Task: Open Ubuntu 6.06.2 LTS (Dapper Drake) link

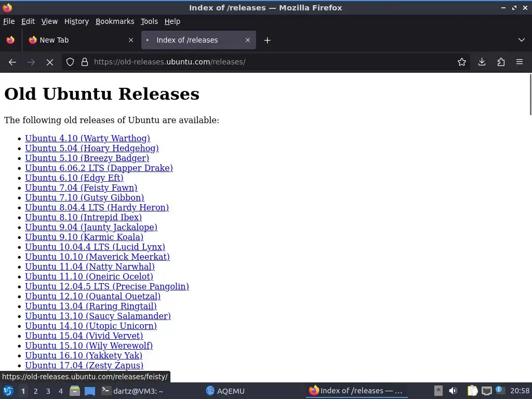Action: (x=99, y=168)
